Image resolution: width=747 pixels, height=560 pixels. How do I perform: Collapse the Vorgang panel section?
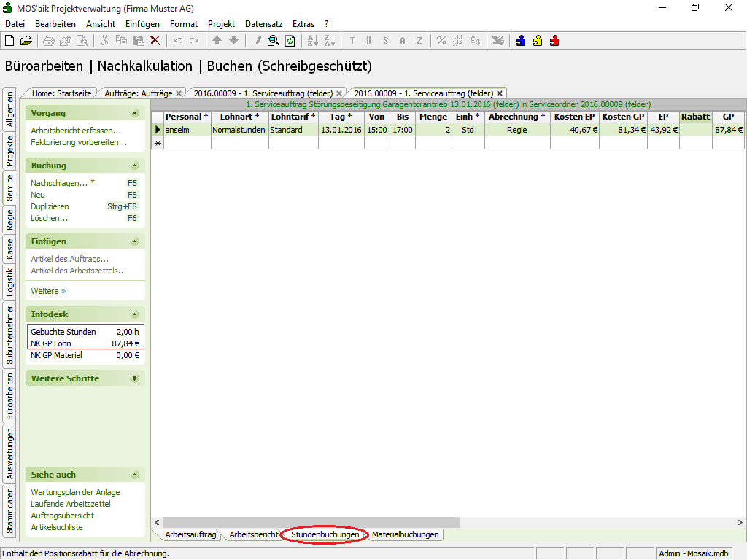pos(134,113)
